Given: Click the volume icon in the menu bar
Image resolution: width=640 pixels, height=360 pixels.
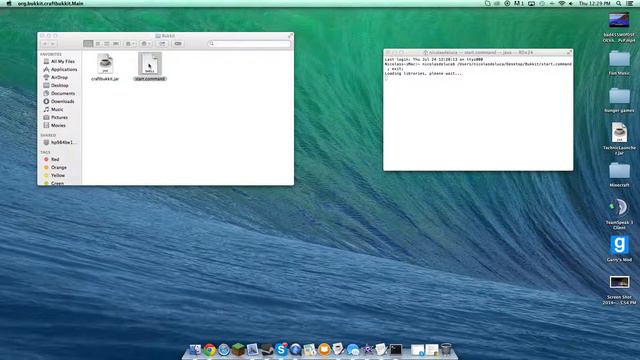Looking at the screenshot, I should [x=571, y=3].
